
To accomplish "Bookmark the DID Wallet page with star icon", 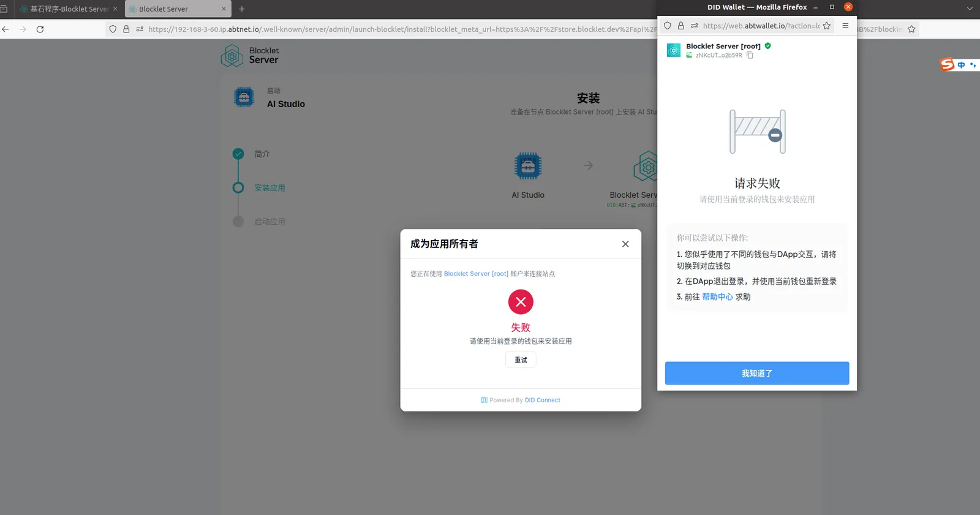I will [x=827, y=26].
